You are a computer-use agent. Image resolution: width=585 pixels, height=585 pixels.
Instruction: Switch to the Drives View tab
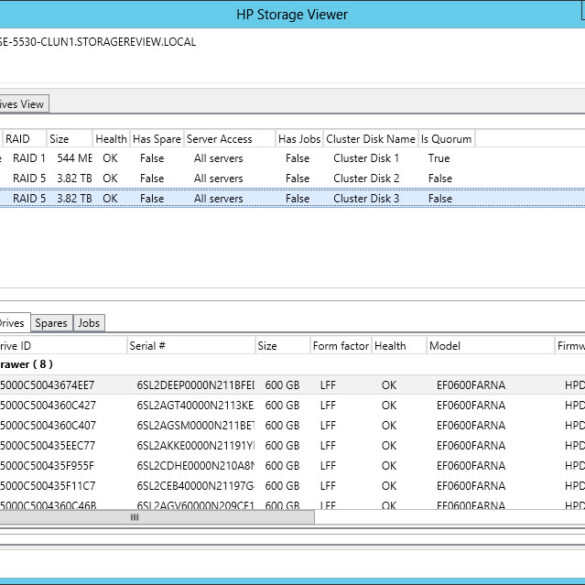23,104
